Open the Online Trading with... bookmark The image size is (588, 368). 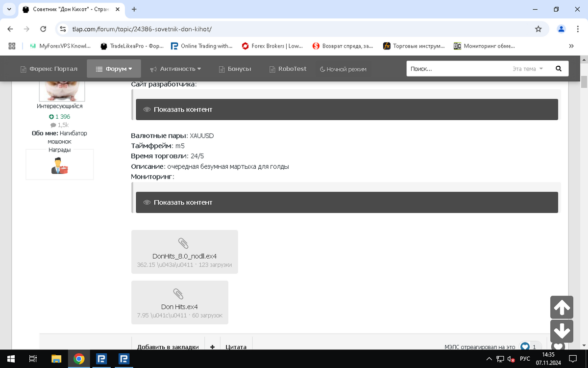[201, 46]
